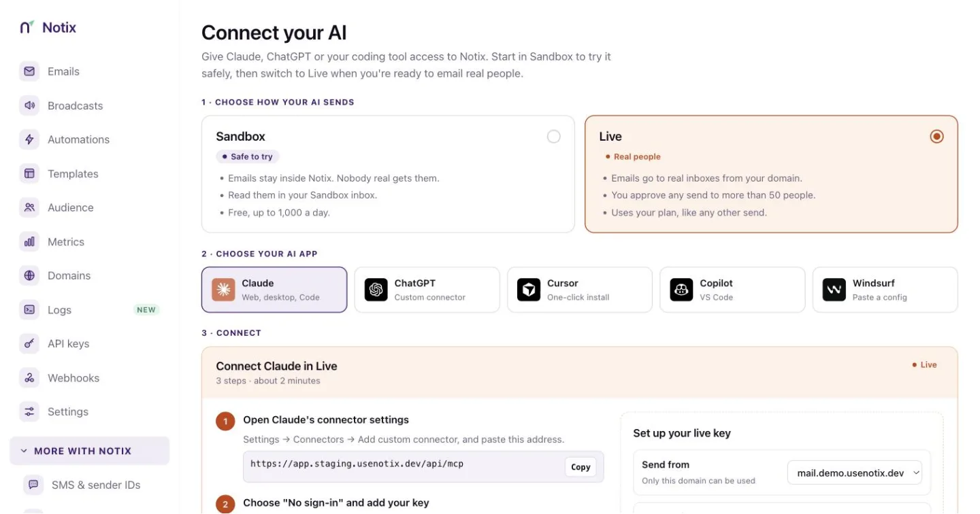Click the Notix logo icon
The width and height of the screenshot is (980, 514).
click(27, 27)
